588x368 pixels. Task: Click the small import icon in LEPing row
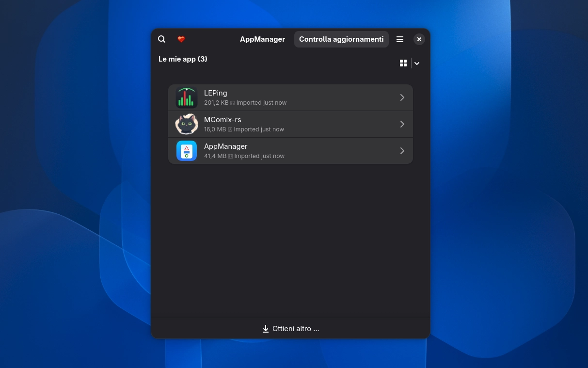233,103
